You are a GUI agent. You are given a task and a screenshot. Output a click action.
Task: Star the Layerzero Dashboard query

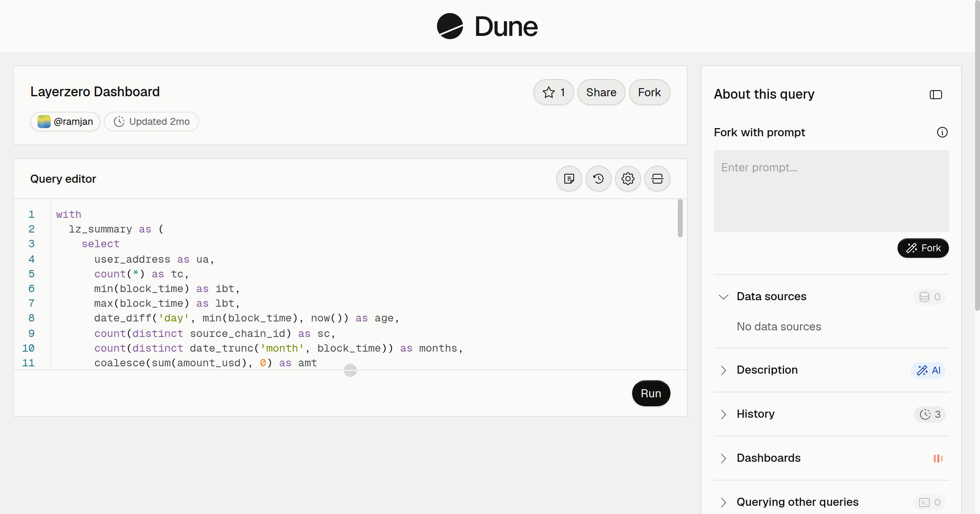click(554, 92)
